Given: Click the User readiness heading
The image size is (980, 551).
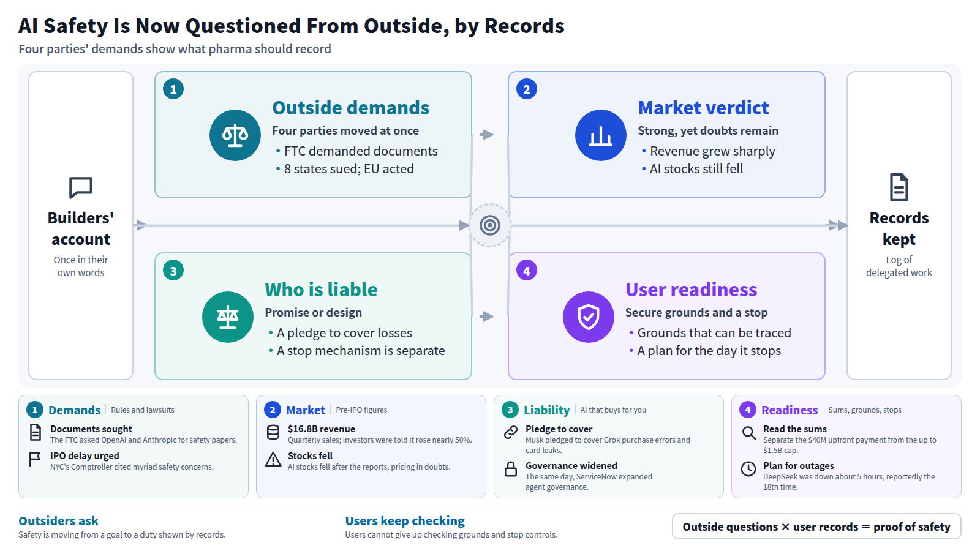Looking at the screenshot, I should pos(692,290).
